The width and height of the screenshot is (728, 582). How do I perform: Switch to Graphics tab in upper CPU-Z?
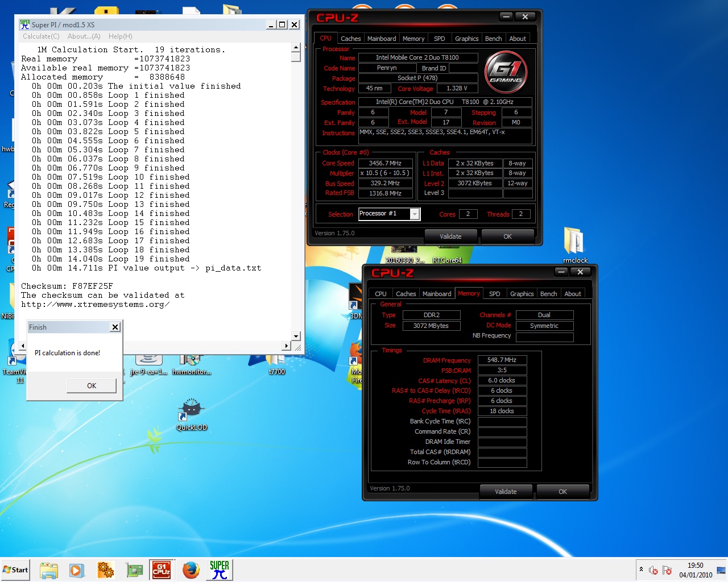[x=466, y=39]
